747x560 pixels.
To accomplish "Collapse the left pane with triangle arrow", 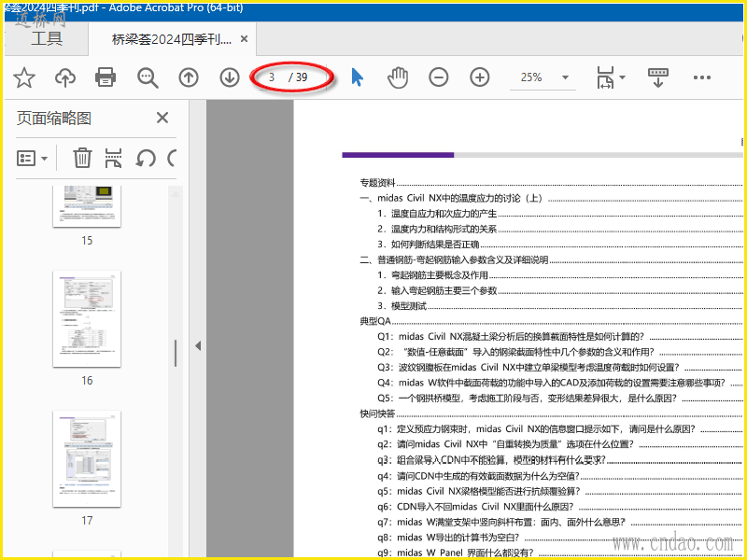I will tap(198, 346).
